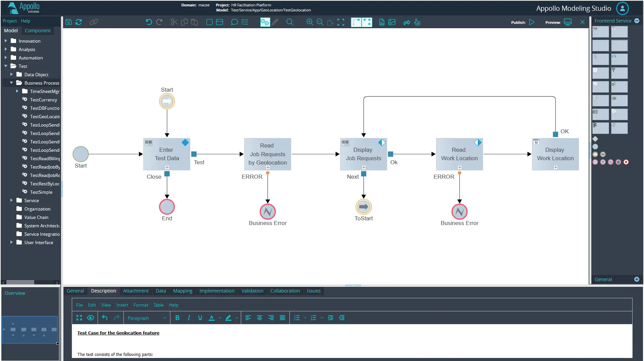Open the Paragraph style dropdown

coord(147,318)
